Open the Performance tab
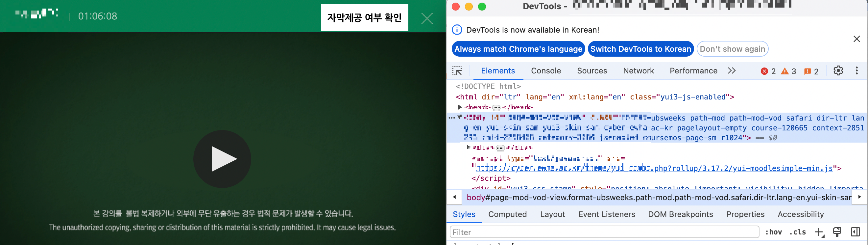The height and width of the screenshot is (245, 868). coord(693,71)
